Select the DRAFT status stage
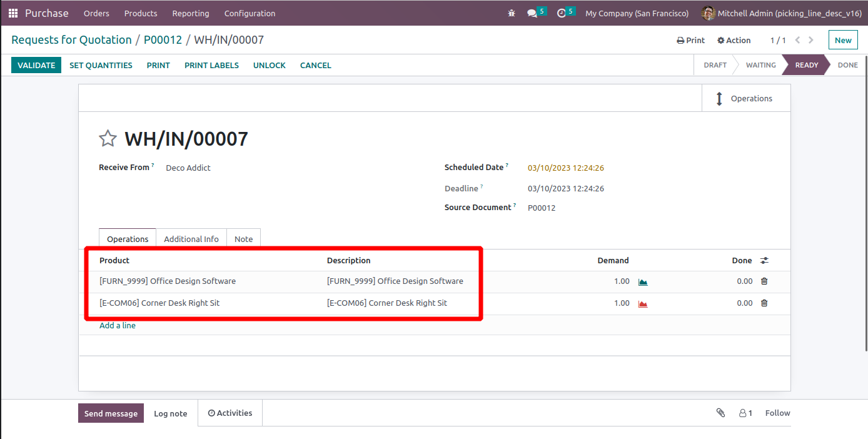This screenshot has height=439, width=868. tap(715, 65)
